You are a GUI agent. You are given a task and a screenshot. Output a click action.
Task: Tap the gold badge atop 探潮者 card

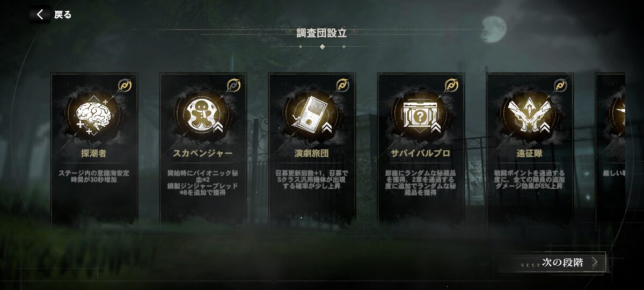pyautogui.click(x=125, y=84)
